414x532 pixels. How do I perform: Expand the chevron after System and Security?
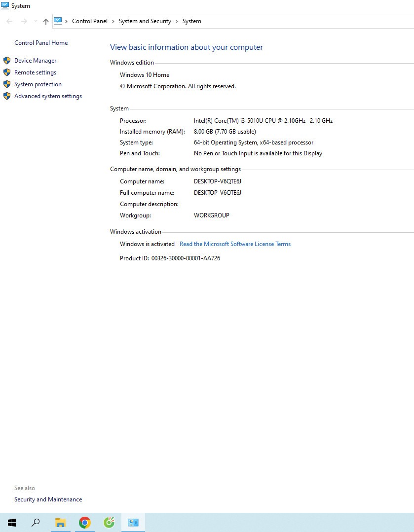177,21
